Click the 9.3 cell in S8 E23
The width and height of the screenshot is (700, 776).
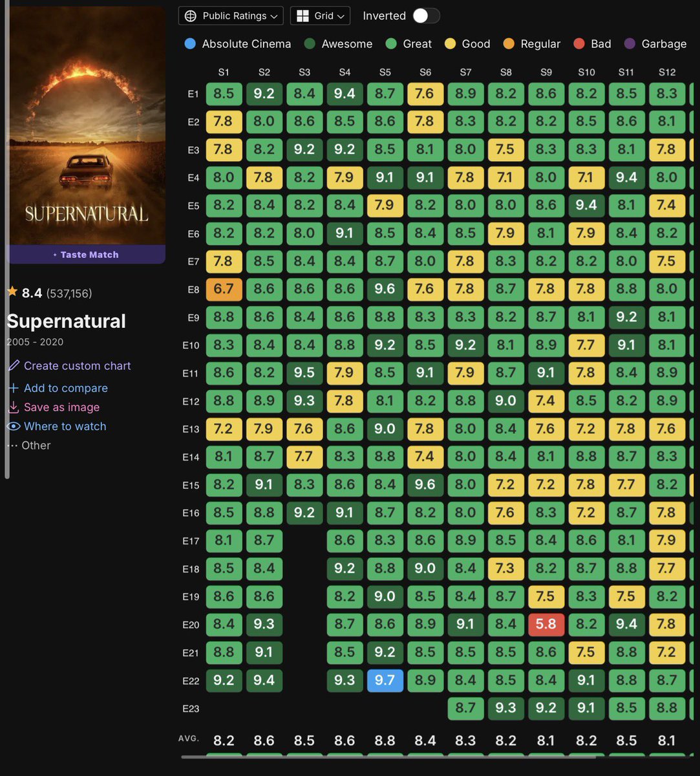[x=505, y=708]
